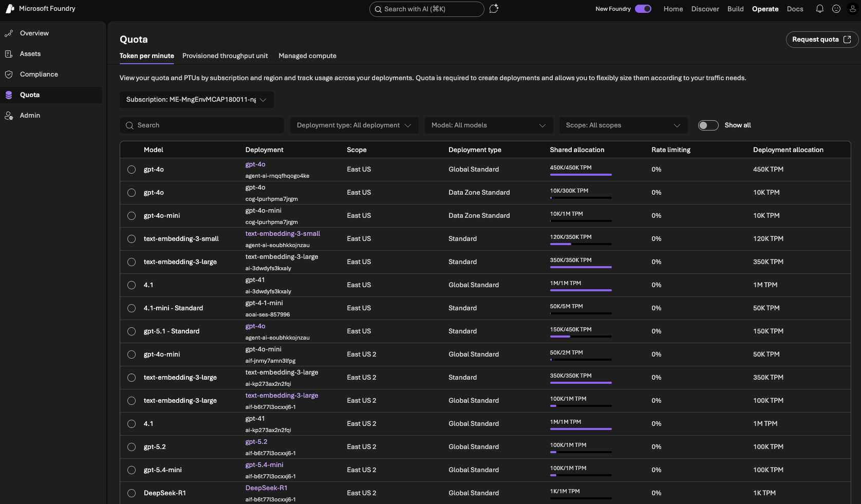This screenshot has width=861, height=504.
Task: Open gpt-4o deployment link for agent-ai-rnqqfhqogo4ke
Action: [255, 164]
